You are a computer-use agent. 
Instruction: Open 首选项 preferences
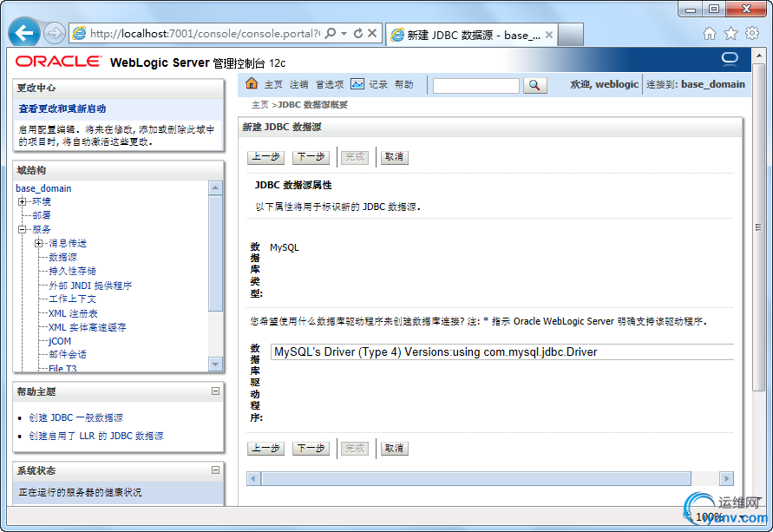[x=330, y=85]
